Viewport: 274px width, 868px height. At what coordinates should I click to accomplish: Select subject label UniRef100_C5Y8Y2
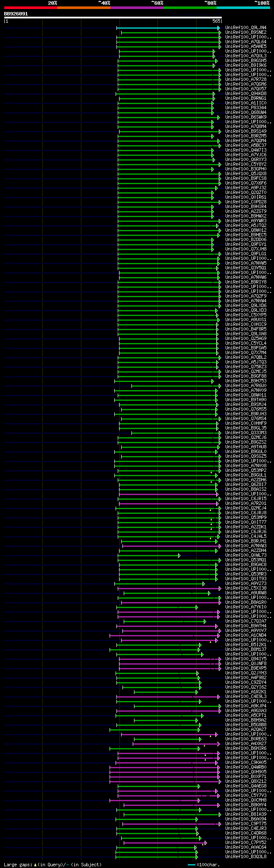coord(246,164)
